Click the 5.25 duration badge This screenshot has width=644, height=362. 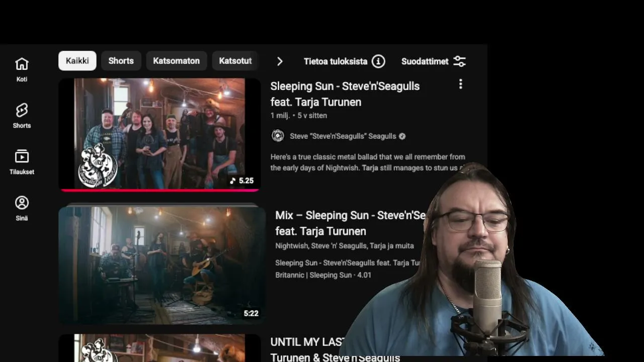(x=242, y=180)
